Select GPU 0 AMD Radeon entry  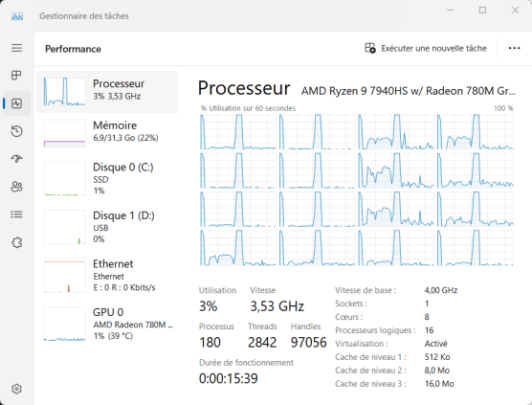coord(107,324)
